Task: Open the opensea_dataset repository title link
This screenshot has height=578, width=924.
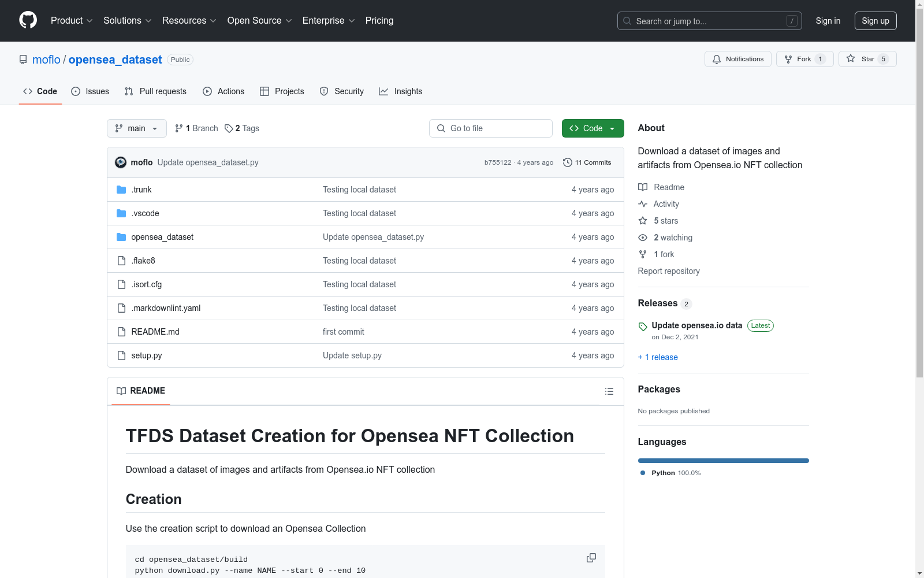Action: 115,60
